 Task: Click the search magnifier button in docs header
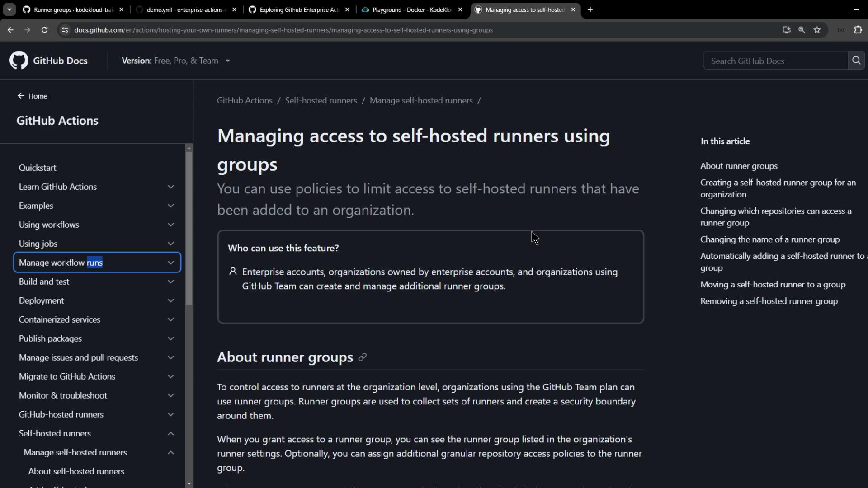[x=856, y=61]
